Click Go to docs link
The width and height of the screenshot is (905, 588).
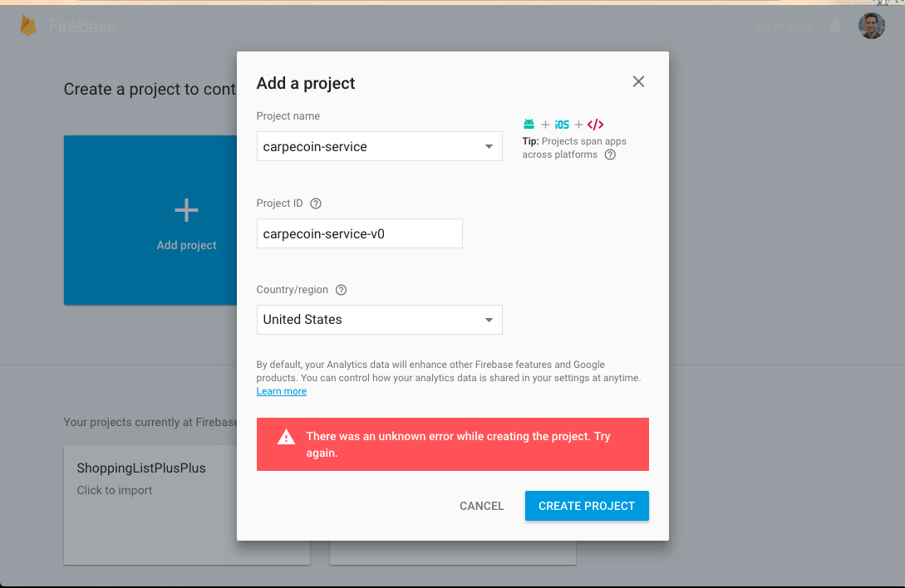(x=783, y=26)
